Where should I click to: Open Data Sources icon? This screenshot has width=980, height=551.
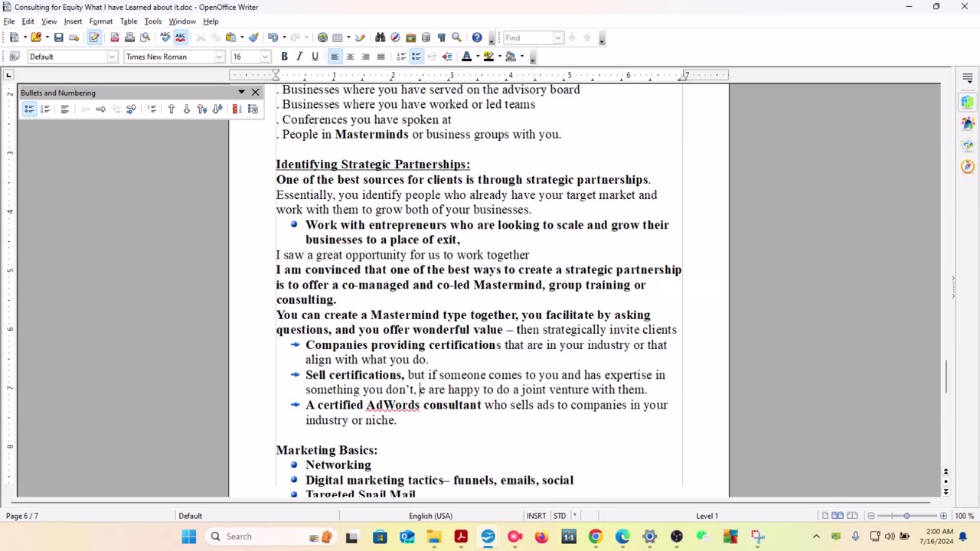[x=426, y=37]
